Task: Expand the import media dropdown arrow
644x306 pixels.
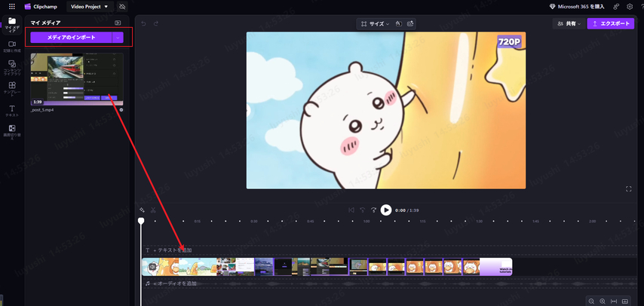Action: (x=118, y=38)
